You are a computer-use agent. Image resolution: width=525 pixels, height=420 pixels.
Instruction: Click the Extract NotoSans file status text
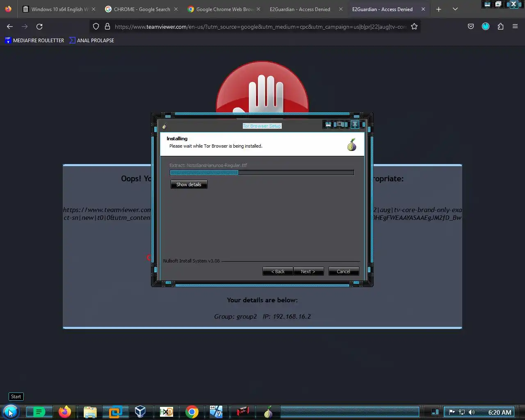pos(208,165)
